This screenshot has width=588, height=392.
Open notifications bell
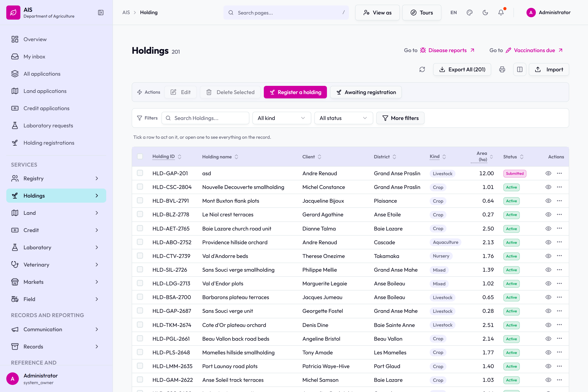(501, 13)
